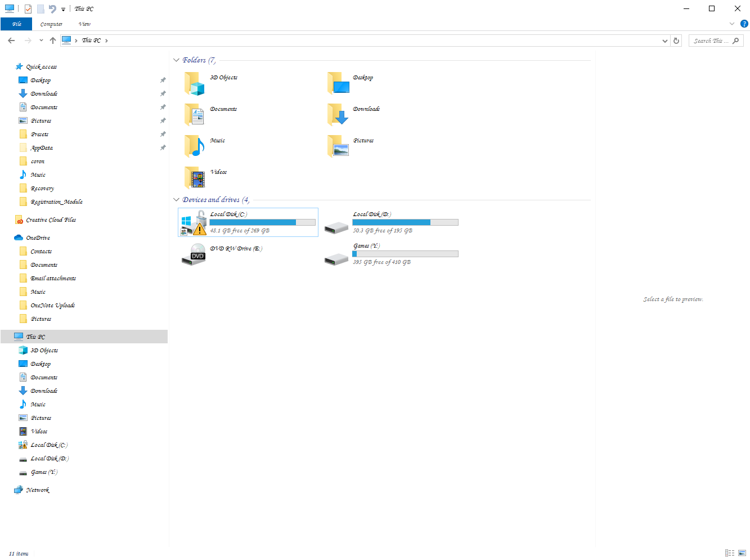The image size is (750, 560).
Task: Open recent locations dropdown arrow
Action: (x=41, y=41)
